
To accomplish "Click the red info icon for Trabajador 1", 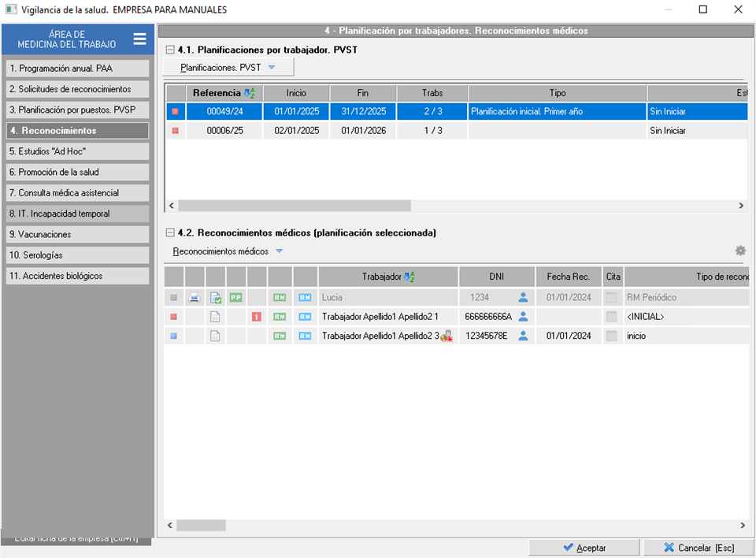I will [256, 317].
